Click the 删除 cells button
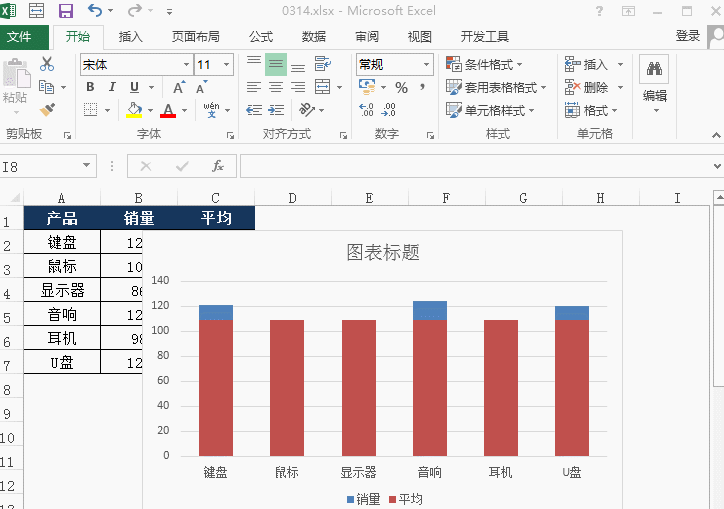The height and width of the screenshot is (509, 724). pos(586,87)
